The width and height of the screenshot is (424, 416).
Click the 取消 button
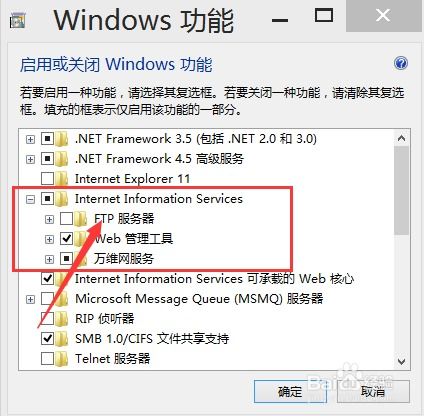pyautogui.click(x=373, y=392)
